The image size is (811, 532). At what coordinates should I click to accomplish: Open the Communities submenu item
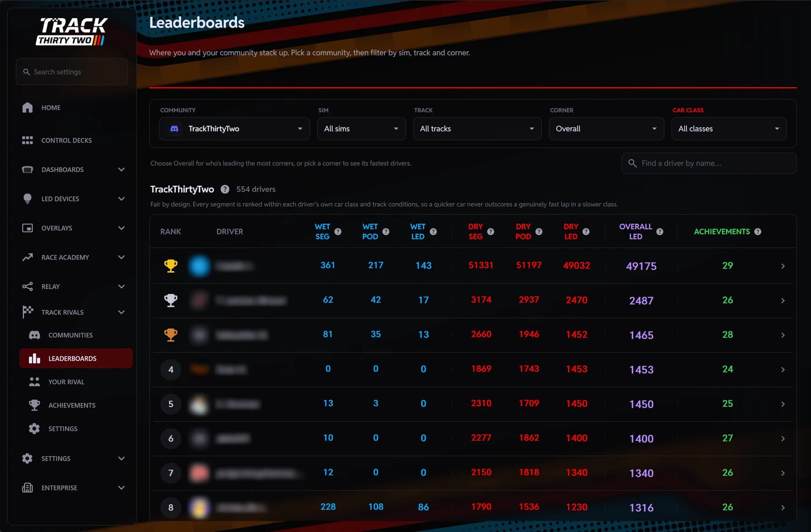[x=76, y=335]
